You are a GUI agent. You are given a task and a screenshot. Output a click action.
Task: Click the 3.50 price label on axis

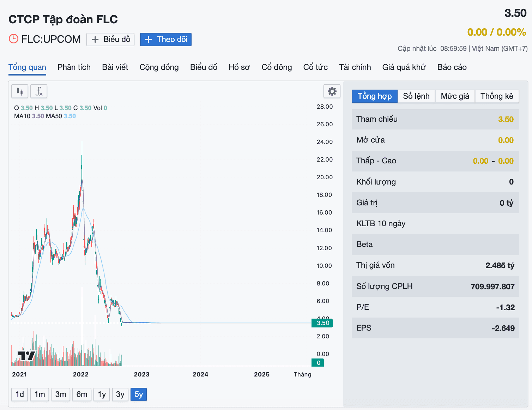322,323
